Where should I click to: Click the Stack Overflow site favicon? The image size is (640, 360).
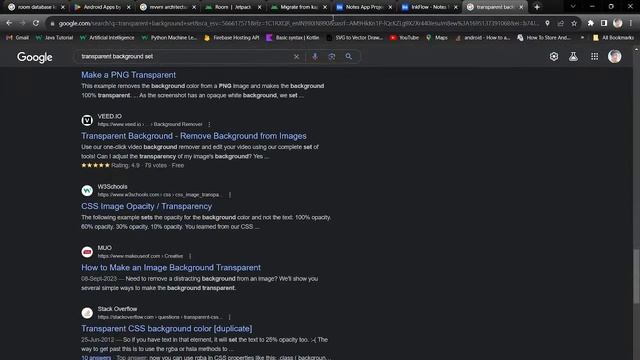pyautogui.click(x=87, y=313)
